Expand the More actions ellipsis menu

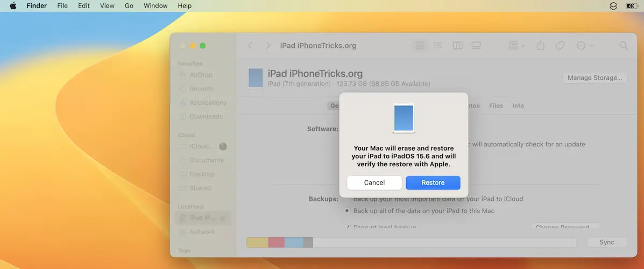pos(584,46)
